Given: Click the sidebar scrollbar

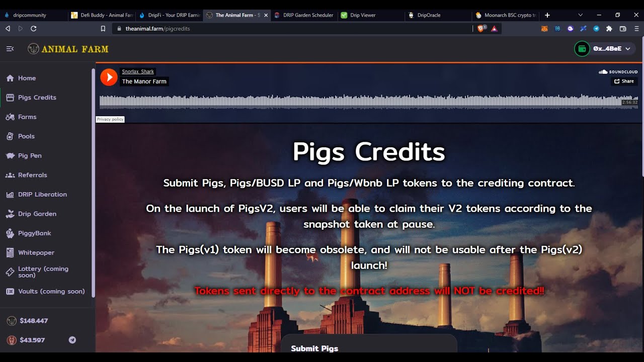Looking at the screenshot, I should (93, 184).
